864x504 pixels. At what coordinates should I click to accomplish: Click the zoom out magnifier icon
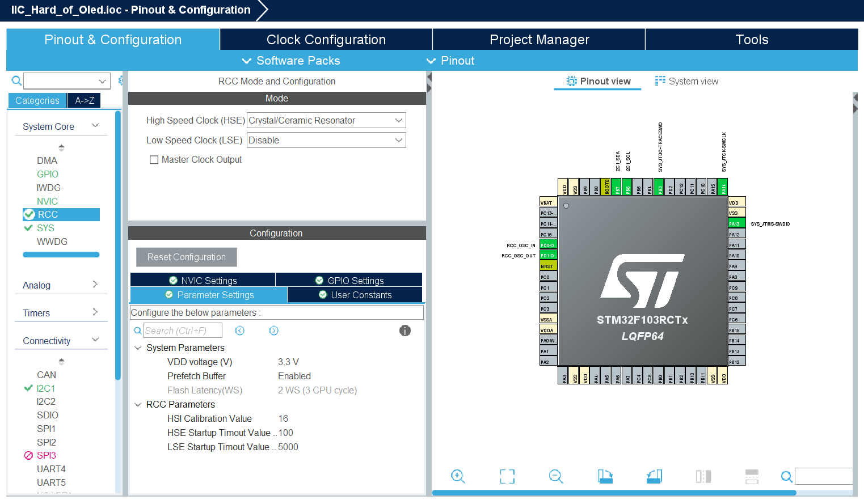pyautogui.click(x=556, y=476)
